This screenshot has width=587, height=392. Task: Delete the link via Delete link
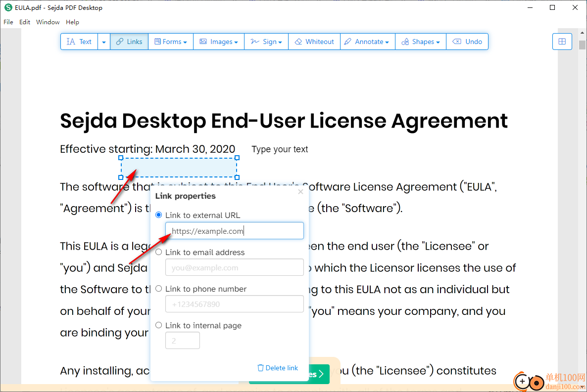point(278,368)
